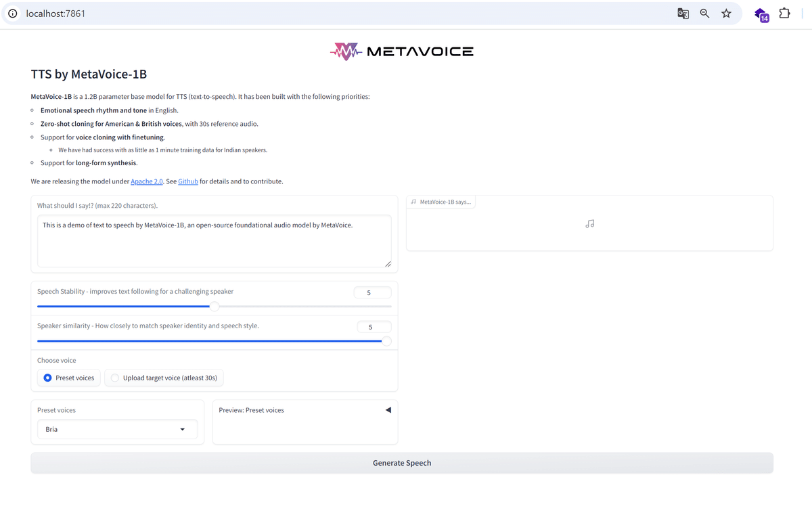Click the purple extension icon showing 14
The height and width of the screenshot is (511, 812).
761,14
